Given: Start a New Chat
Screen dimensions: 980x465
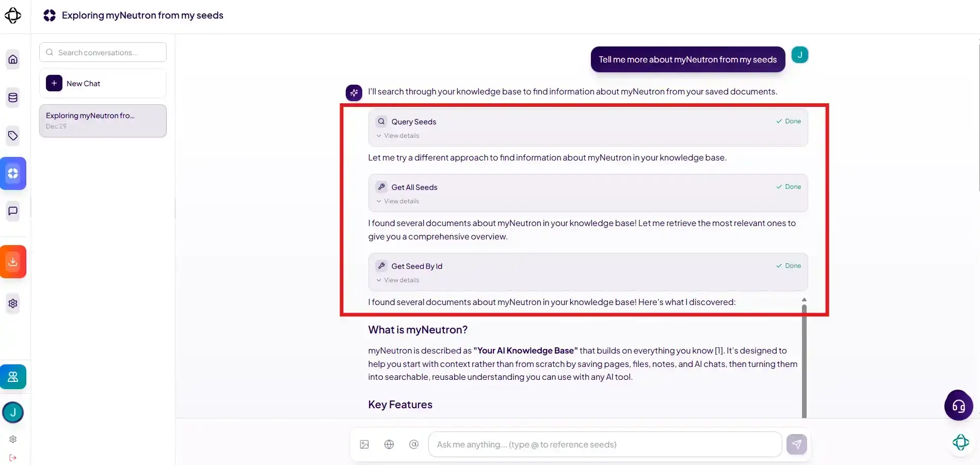Looking at the screenshot, I should [x=103, y=84].
